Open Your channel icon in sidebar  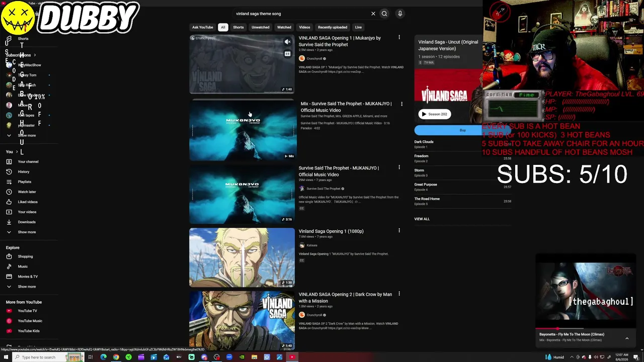[9, 161]
